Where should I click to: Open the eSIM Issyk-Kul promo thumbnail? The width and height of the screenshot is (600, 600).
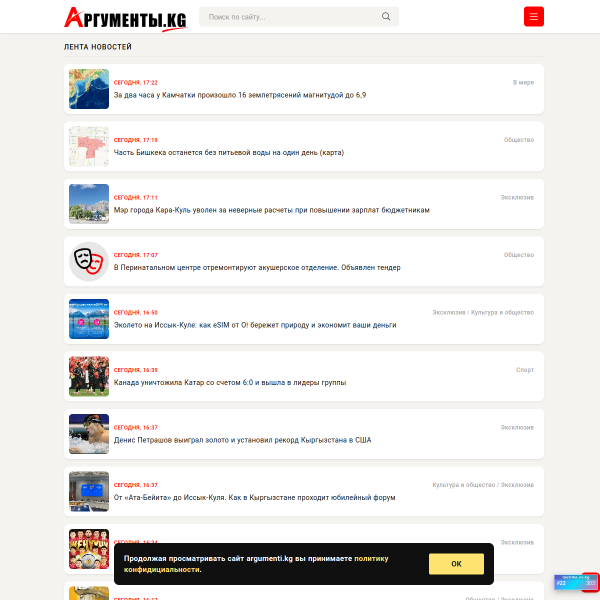point(89,319)
